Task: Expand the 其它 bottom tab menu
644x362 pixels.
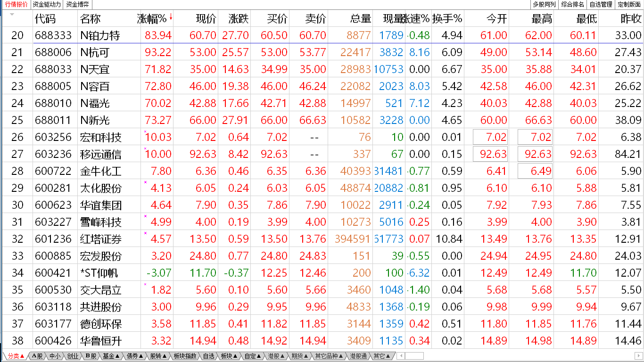Action: pos(382,356)
